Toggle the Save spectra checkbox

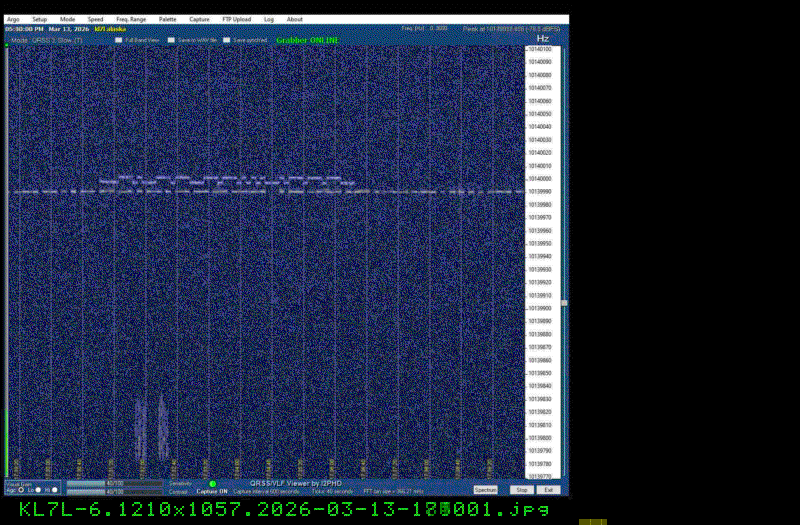[x=227, y=40]
